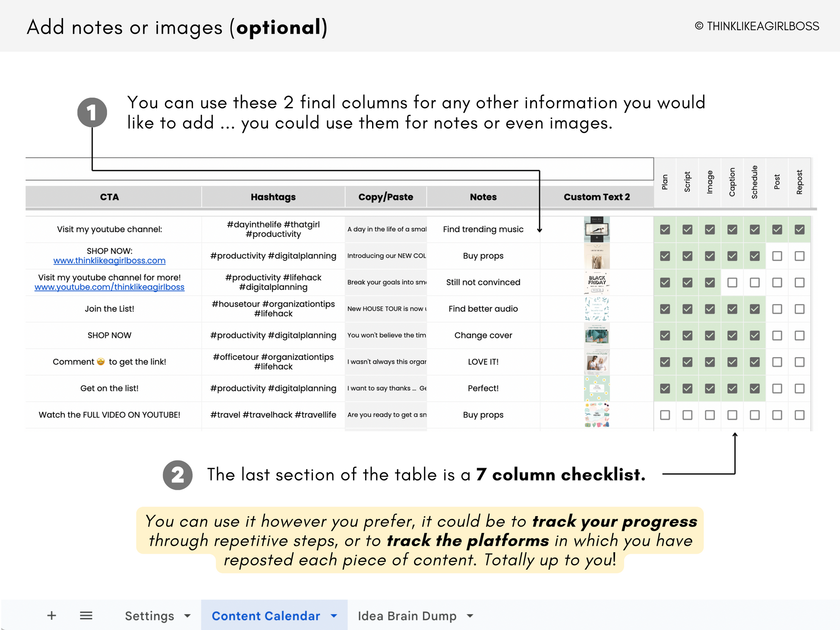Viewport: 840px width, 630px height.
Task: Open the Content Calendar tab dropdown arrow
Action: 334,616
